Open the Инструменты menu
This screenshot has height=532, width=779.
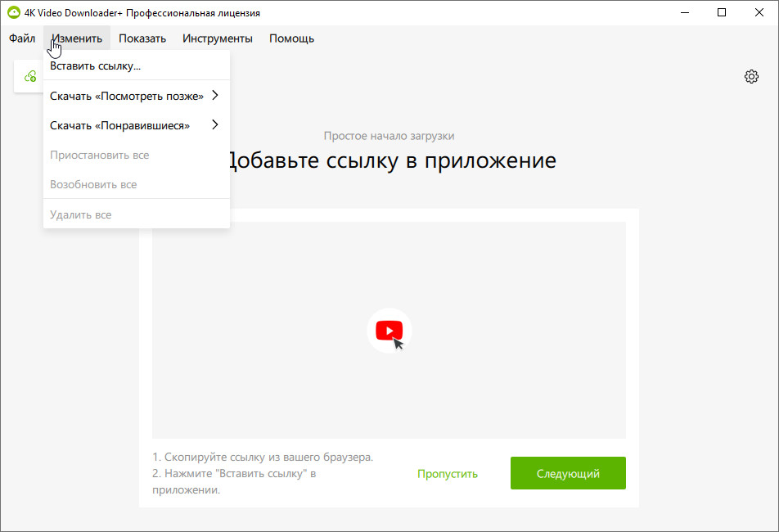(x=218, y=38)
